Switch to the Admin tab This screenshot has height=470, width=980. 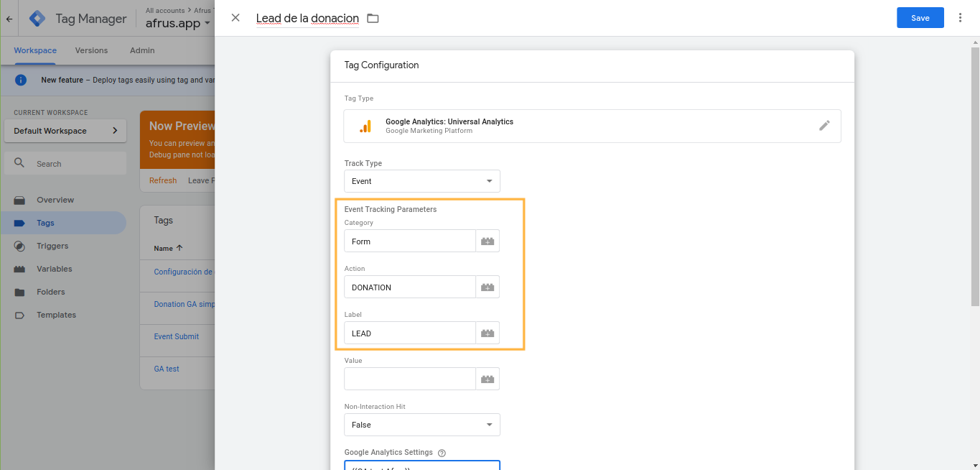142,50
